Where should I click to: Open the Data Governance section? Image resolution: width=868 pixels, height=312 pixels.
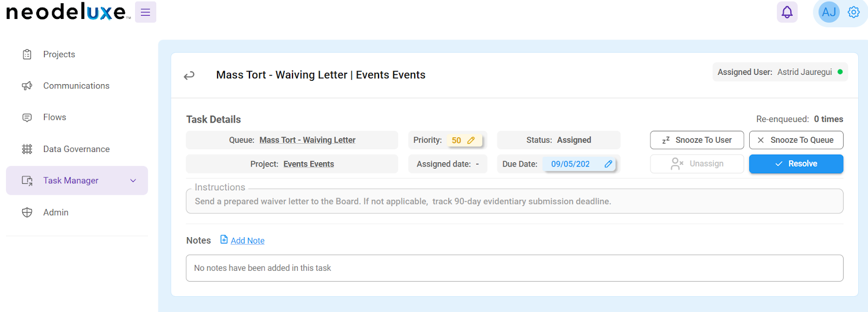[77, 149]
